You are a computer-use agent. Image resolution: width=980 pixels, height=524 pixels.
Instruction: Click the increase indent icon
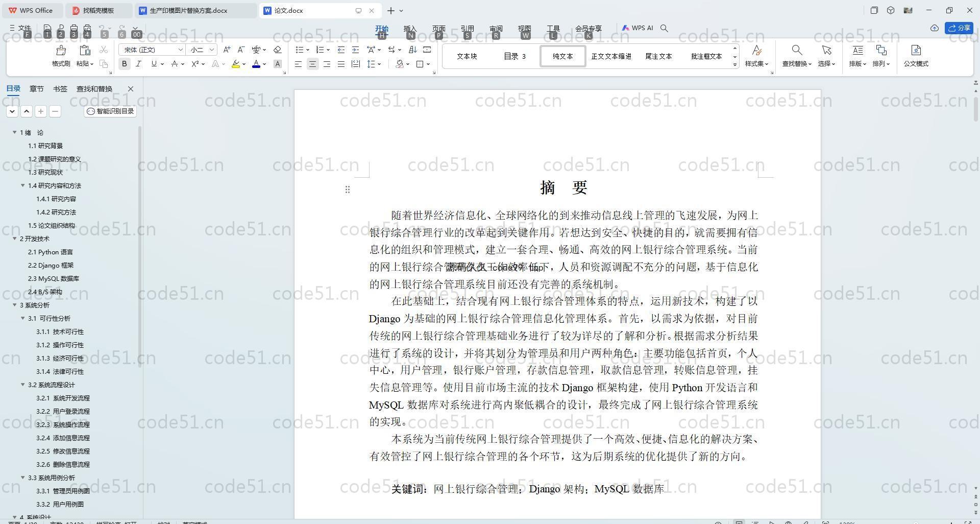click(x=355, y=50)
